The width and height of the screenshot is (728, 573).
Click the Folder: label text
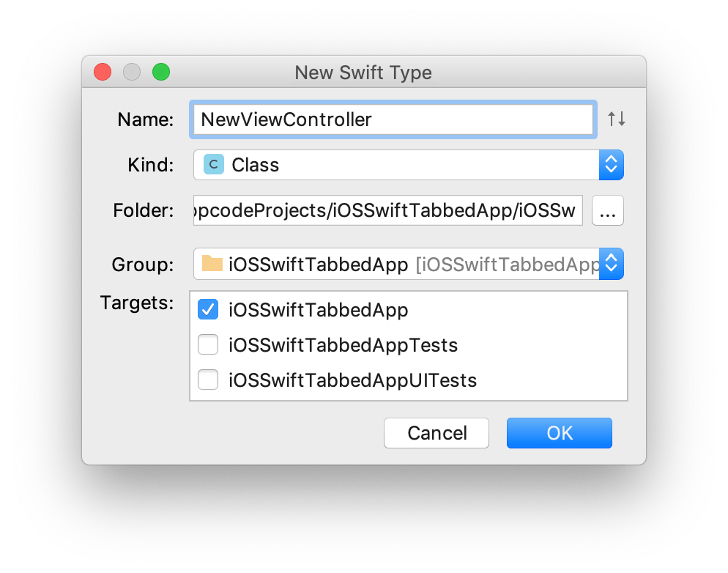pos(143,212)
